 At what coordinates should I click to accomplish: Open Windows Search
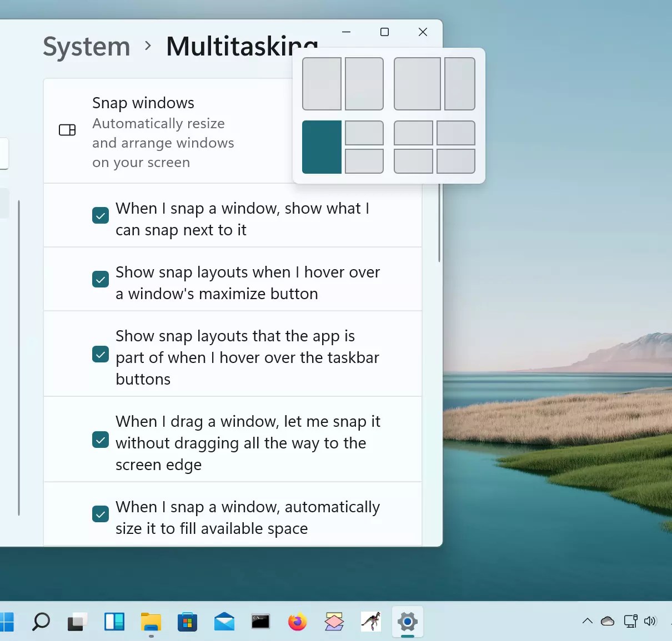click(41, 622)
